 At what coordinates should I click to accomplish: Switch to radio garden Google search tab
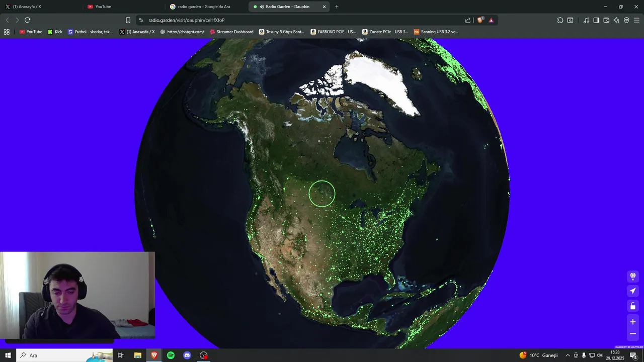tap(206, 7)
